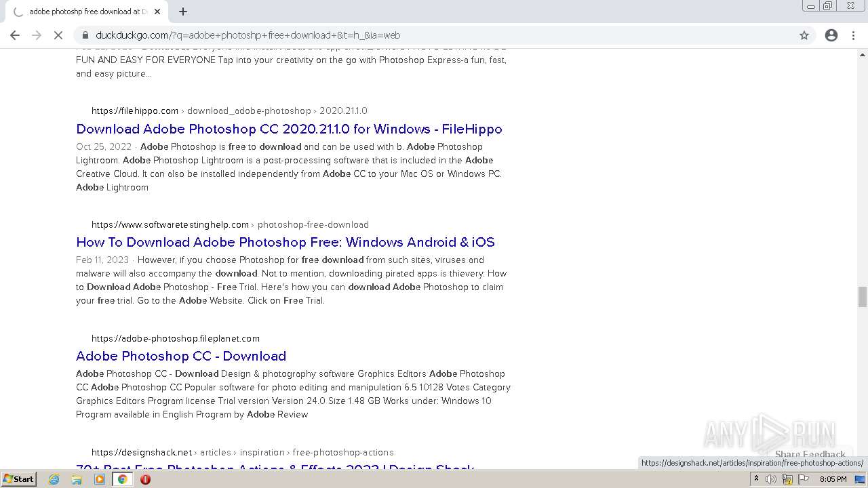The width and height of the screenshot is (868, 488).
Task: Close the adobe photoshp search tab
Action: (x=157, y=12)
